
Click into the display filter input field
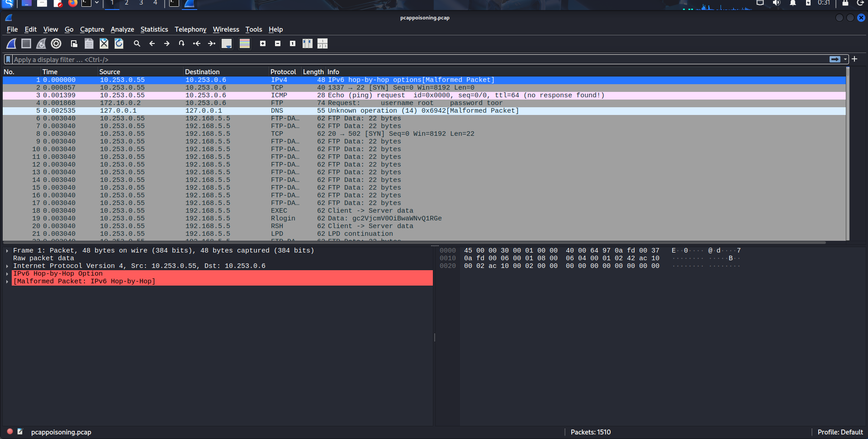click(407, 59)
